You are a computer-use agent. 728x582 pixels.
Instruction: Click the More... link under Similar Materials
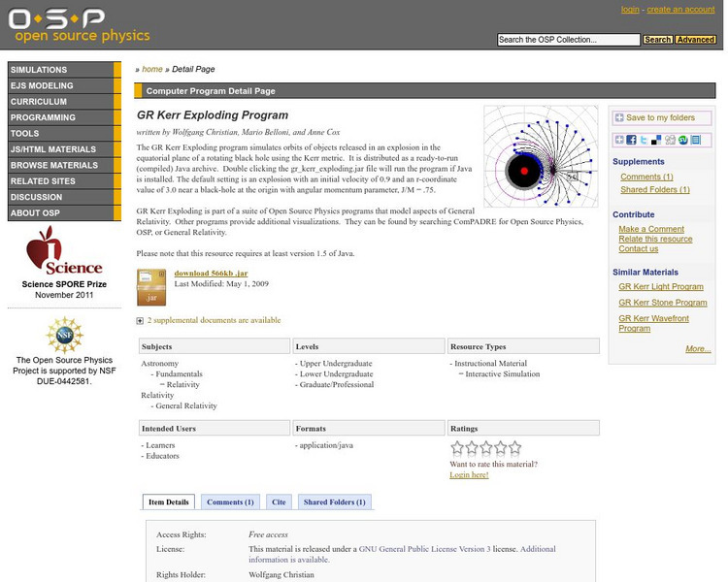click(x=698, y=349)
